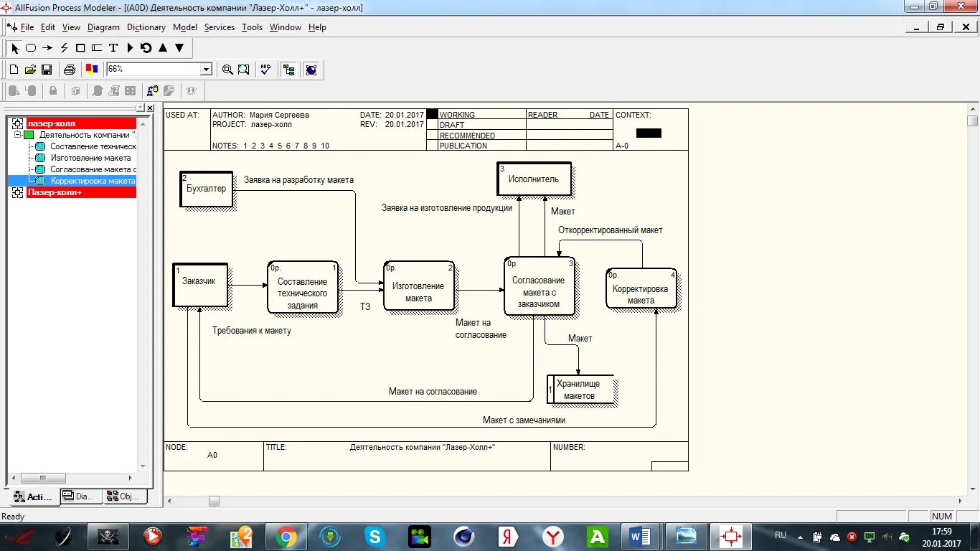Go to sibling diagram icon
980x551 pixels.
click(146, 48)
